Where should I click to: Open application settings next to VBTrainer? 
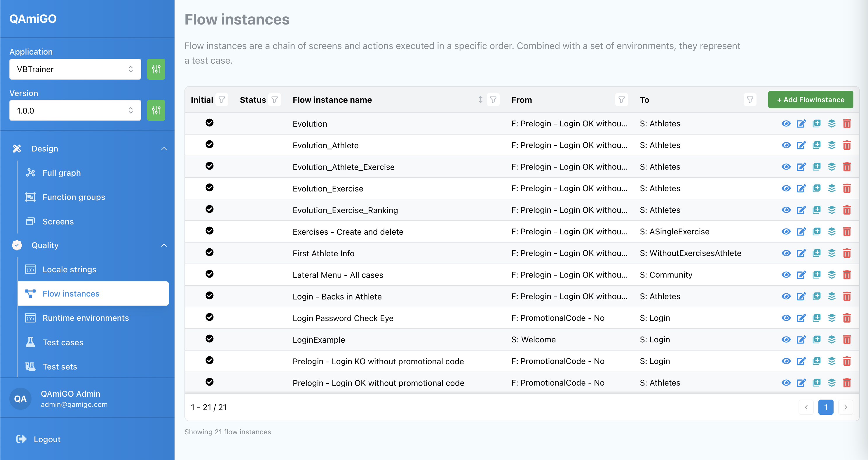click(156, 69)
